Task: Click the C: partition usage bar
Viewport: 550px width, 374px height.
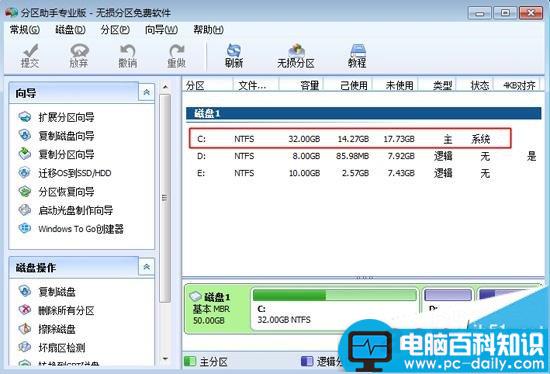Action: tap(335, 295)
